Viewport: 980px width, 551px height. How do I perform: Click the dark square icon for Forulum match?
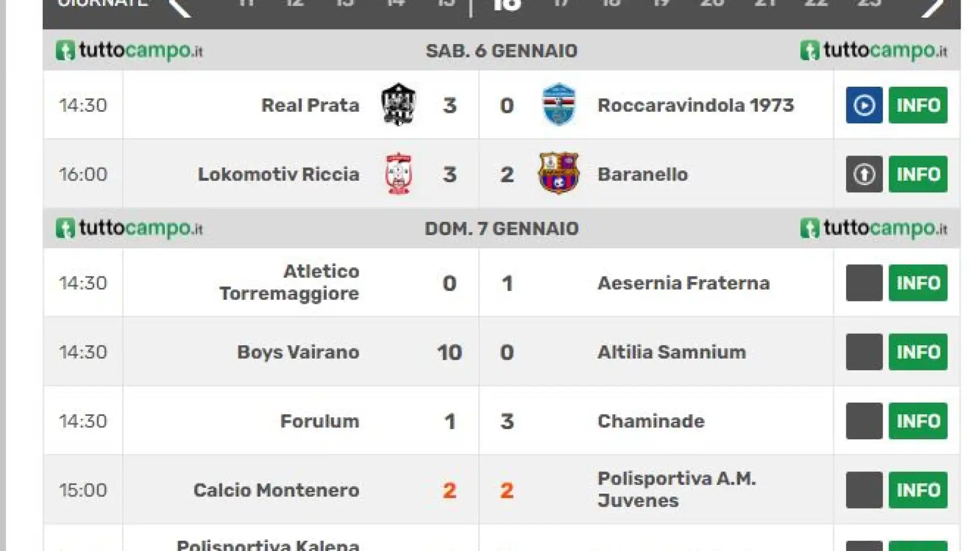[864, 421]
